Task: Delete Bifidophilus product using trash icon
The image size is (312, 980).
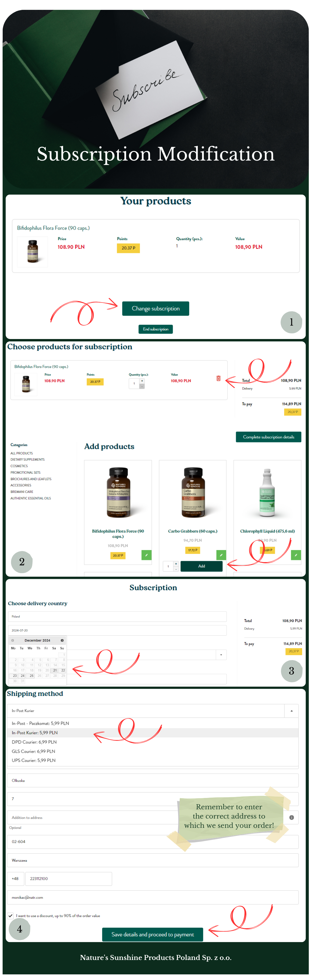Action: click(218, 378)
